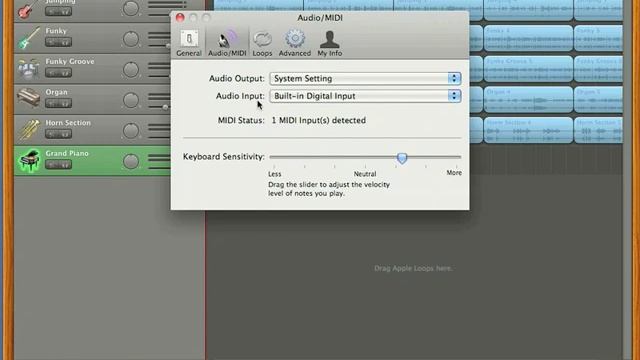Mute the Horn Section track
Viewport: 640px width, 360px height.
pyautogui.click(x=52, y=134)
